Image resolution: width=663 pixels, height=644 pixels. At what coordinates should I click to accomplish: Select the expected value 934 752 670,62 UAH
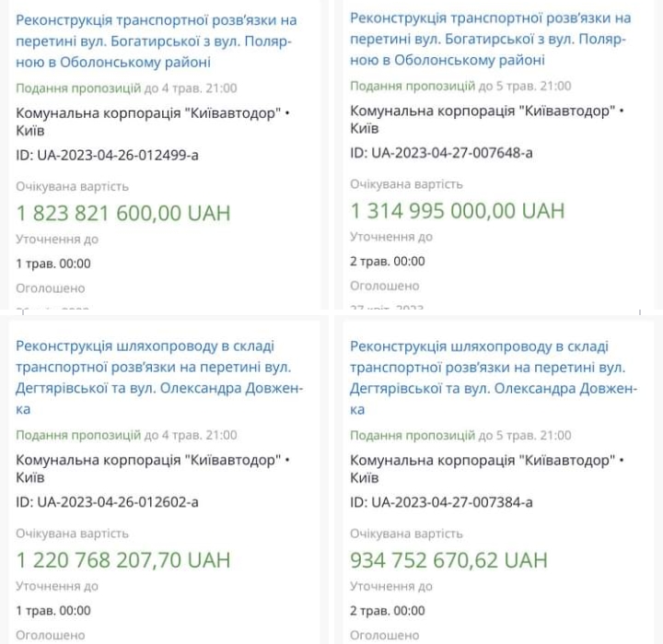(x=448, y=560)
